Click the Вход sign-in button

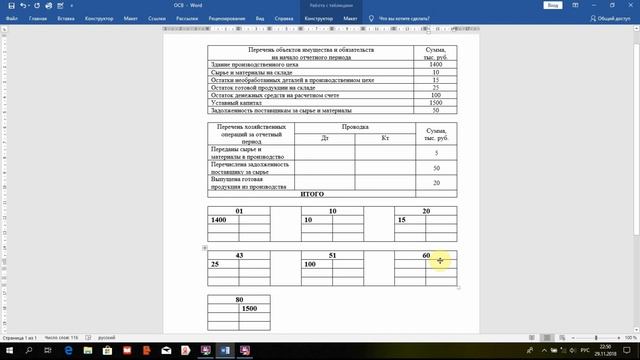[553, 5]
